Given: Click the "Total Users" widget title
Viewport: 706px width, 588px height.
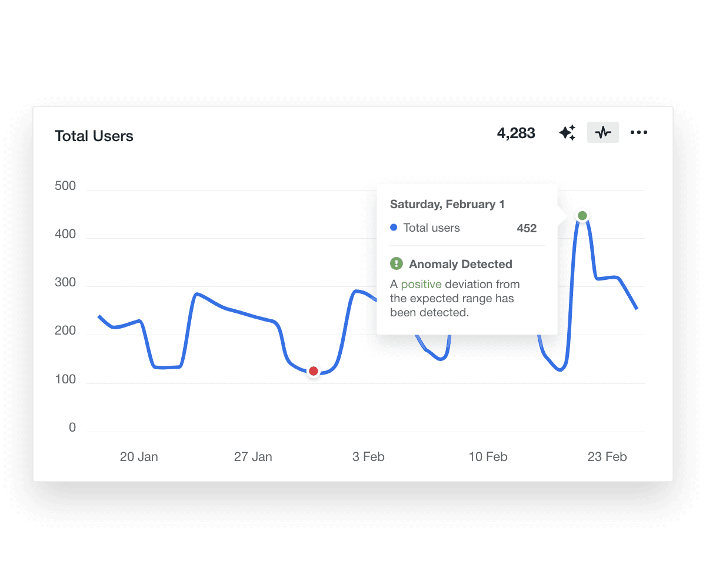Looking at the screenshot, I should pyautogui.click(x=94, y=136).
